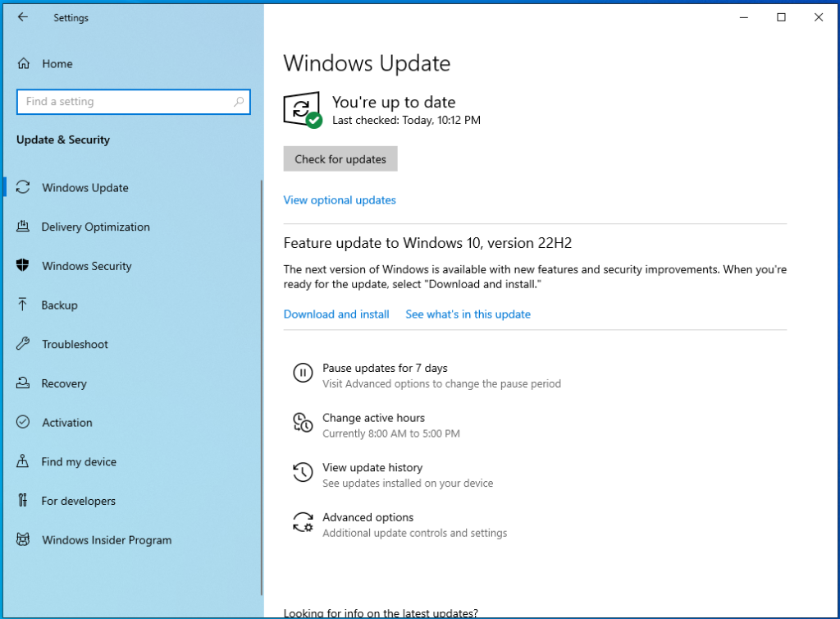Click the pause icon beside Pause updates

[x=303, y=374]
